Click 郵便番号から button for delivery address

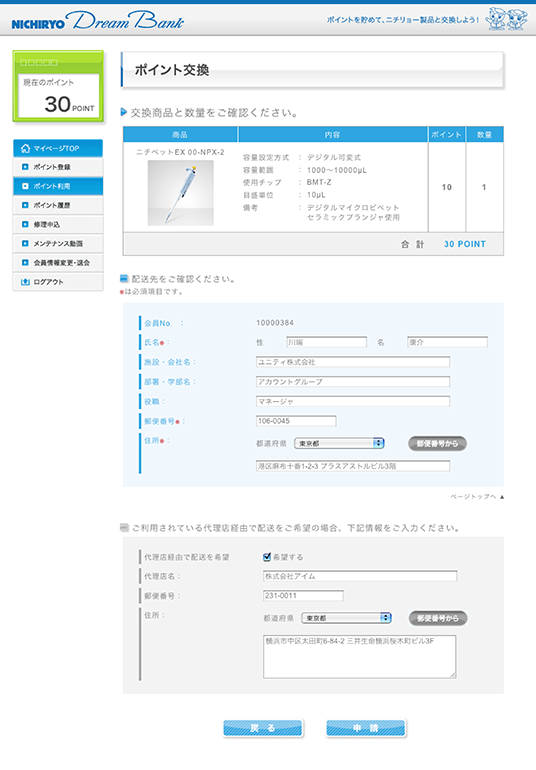click(437, 443)
